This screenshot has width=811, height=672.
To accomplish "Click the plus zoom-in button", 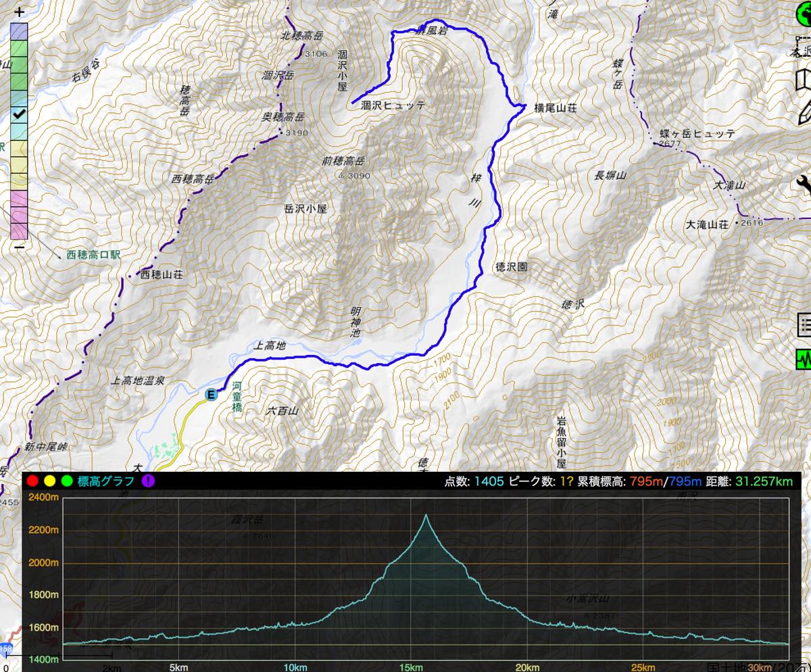I will coord(19,12).
